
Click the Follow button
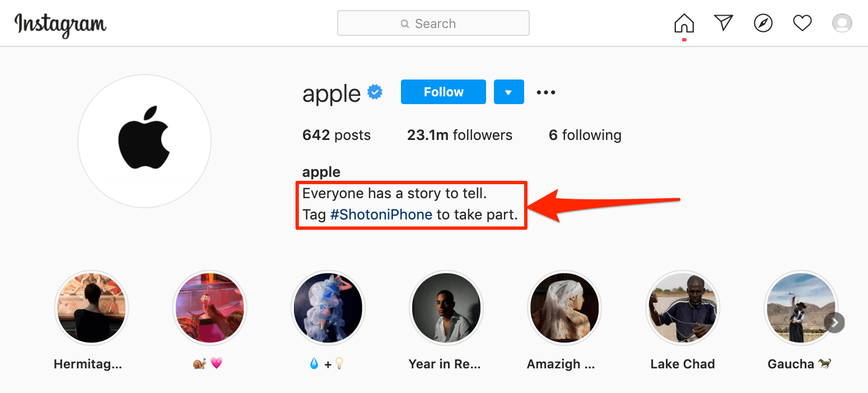(x=443, y=91)
